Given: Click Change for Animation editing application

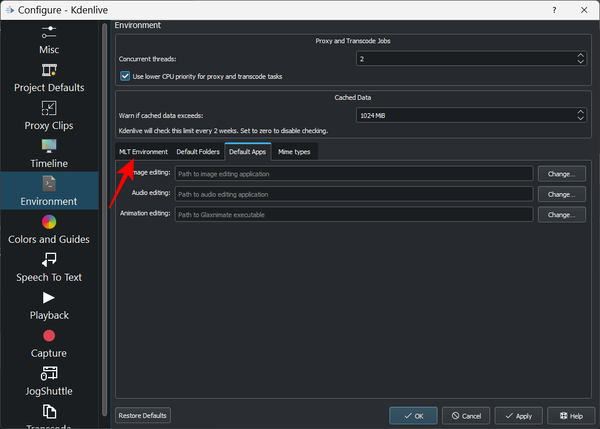Looking at the screenshot, I should 561,215.
